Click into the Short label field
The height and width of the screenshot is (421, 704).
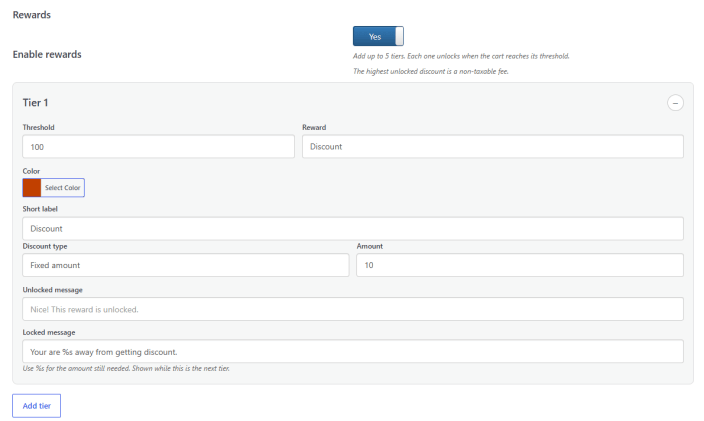click(x=353, y=229)
